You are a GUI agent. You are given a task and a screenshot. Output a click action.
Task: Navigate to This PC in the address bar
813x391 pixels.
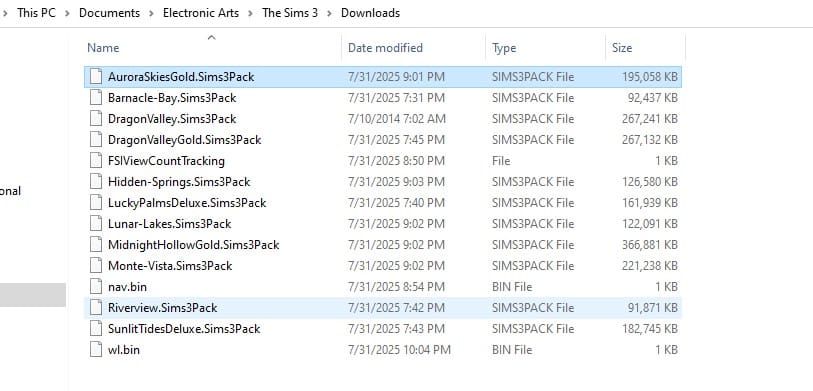coord(36,13)
